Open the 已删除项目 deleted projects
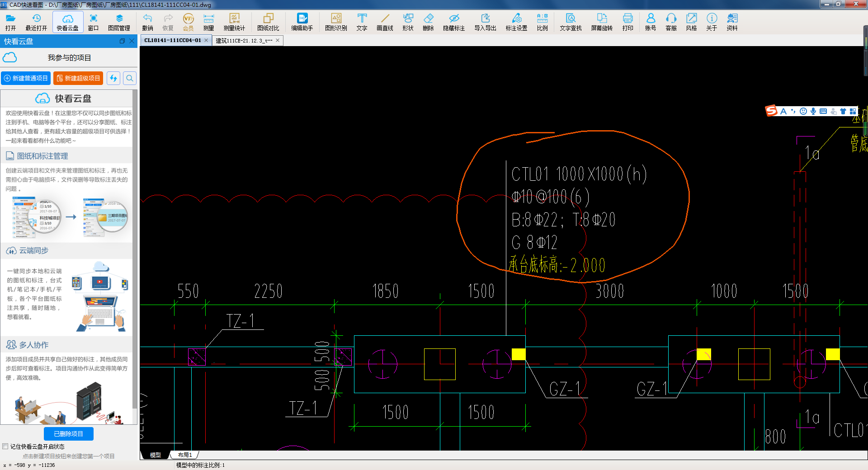Screen dimensions: 868x470 pos(69,434)
